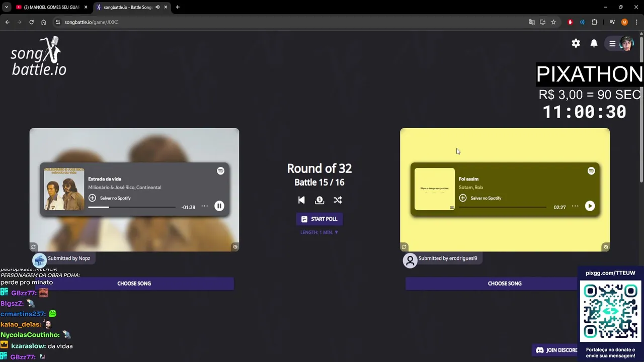Hide the right song card
Image resolution: width=644 pixels, height=362 pixels.
[x=606, y=247]
